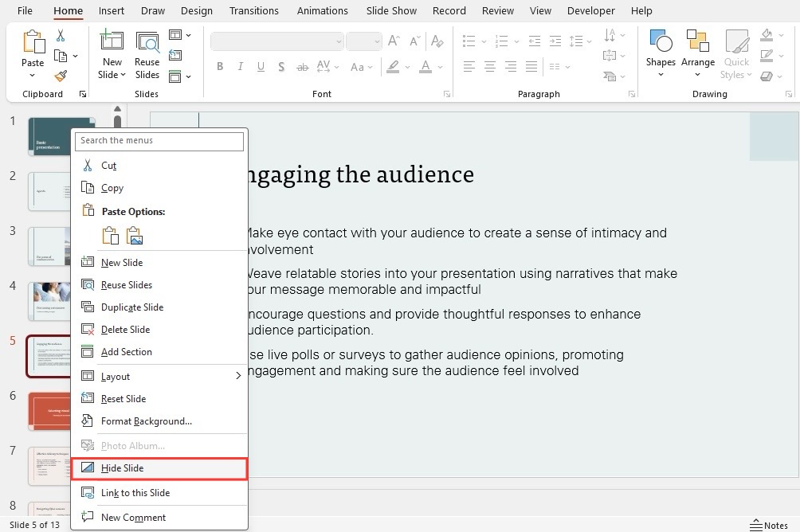Open the font name combo box
Viewport: 800px width, 532px height.
276,41
